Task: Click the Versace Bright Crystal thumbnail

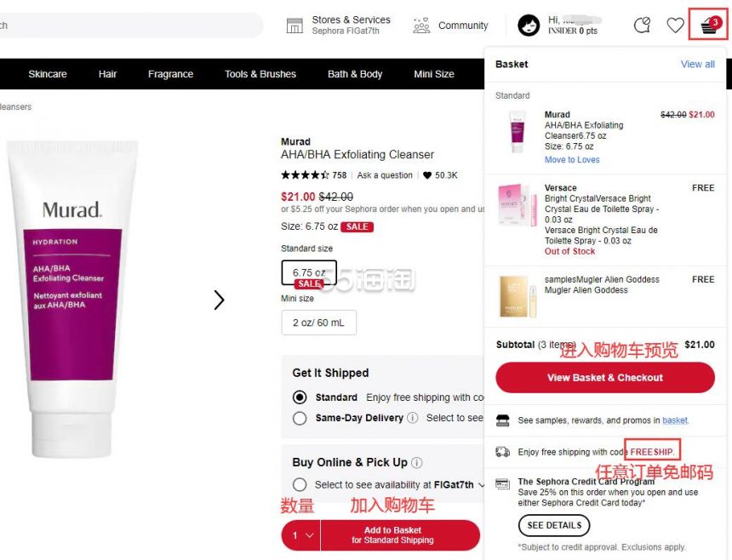Action: coord(518,205)
